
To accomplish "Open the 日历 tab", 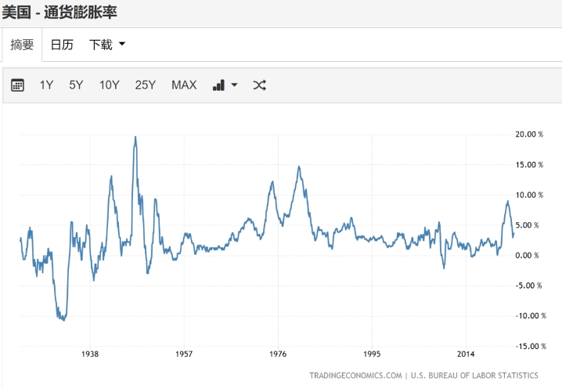I will (x=62, y=45).
